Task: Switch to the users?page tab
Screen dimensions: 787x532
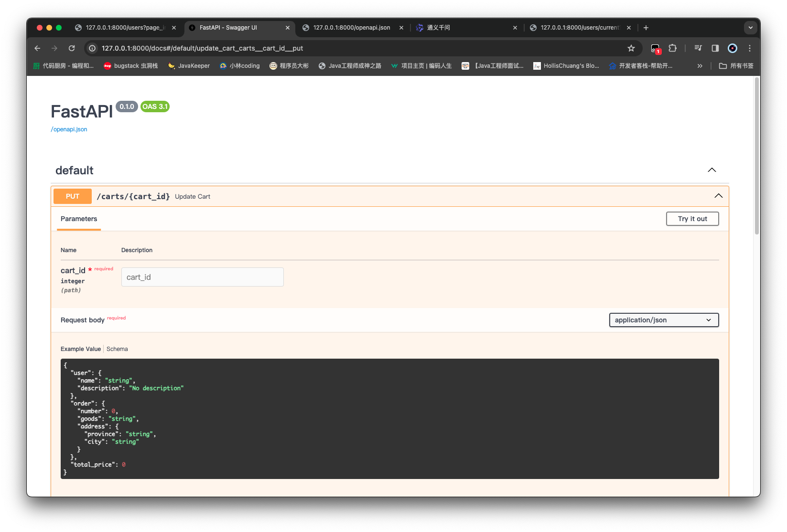Action: (125, 28)
